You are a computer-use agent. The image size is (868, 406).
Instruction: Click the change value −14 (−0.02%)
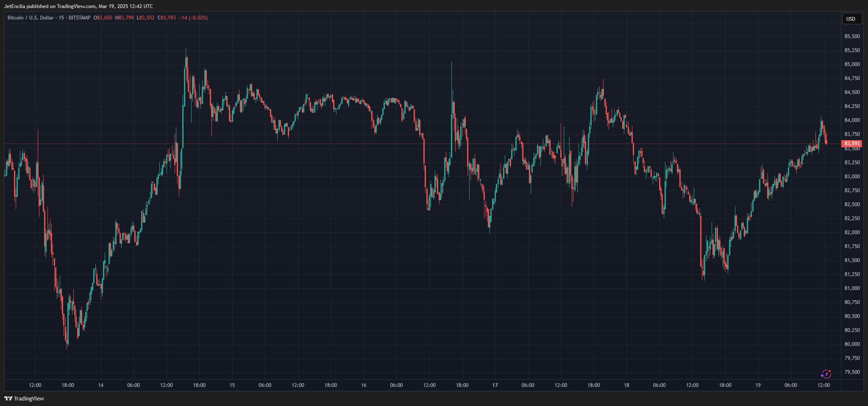[x=193, y=18]
